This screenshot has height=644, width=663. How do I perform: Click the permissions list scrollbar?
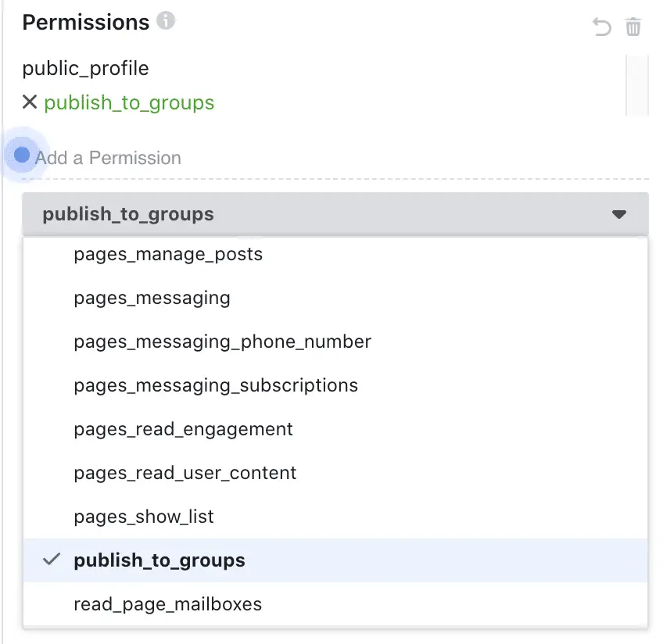point(636,85)
